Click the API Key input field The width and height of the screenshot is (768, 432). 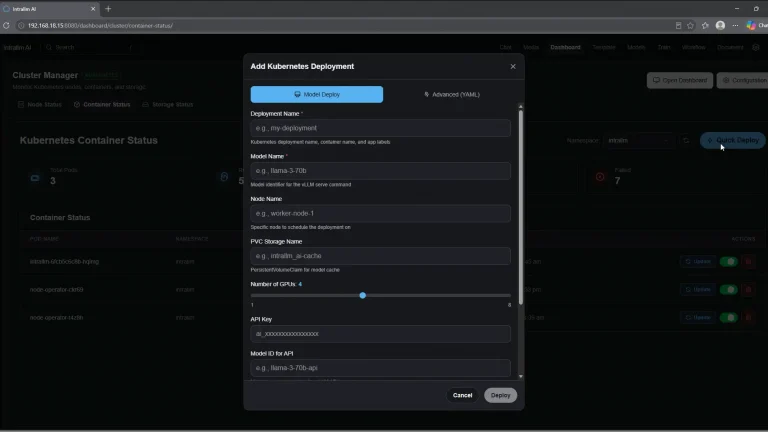click(x=381, y=334)
